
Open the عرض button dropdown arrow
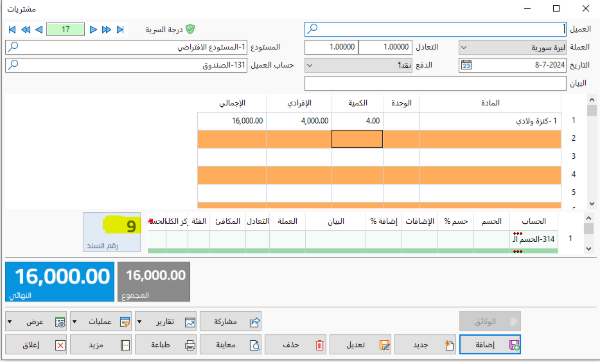10,322
